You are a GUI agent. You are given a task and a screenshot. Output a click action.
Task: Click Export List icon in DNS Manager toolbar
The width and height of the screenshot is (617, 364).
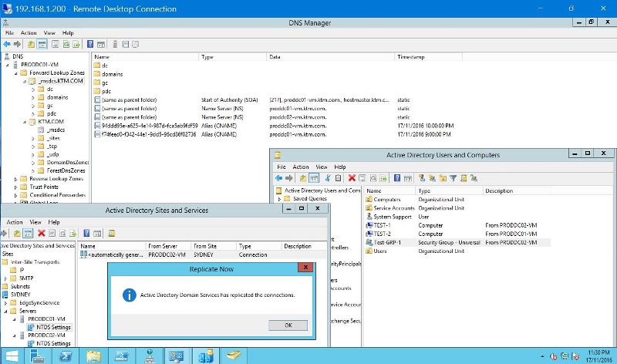pos(76,44)
